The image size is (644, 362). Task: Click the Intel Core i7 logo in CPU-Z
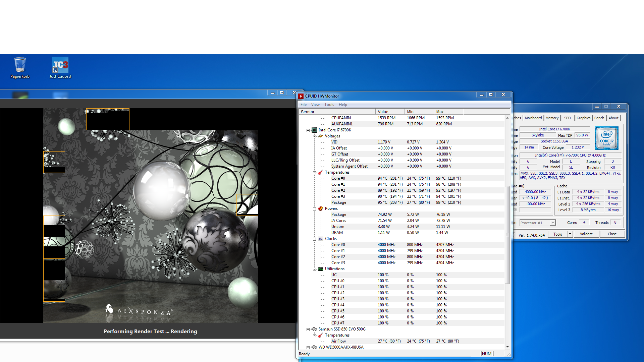point(606,138)
